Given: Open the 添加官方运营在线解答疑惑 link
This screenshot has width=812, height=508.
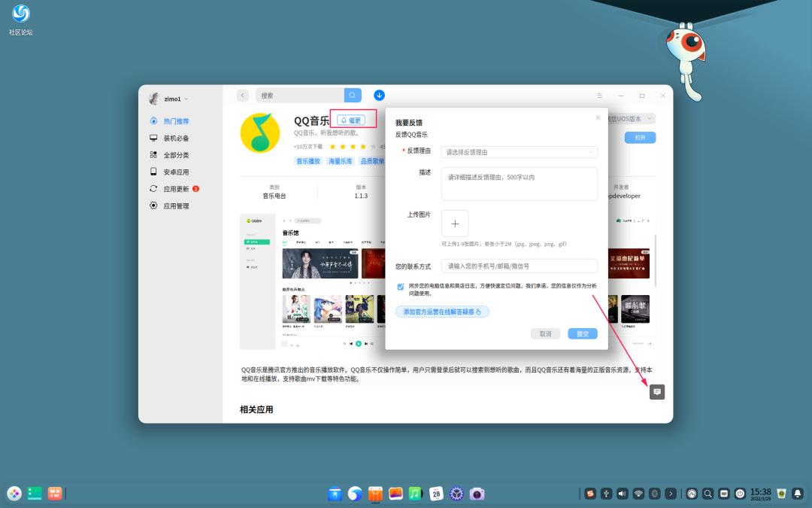Looking at the screenshot, I should (443, 311).
